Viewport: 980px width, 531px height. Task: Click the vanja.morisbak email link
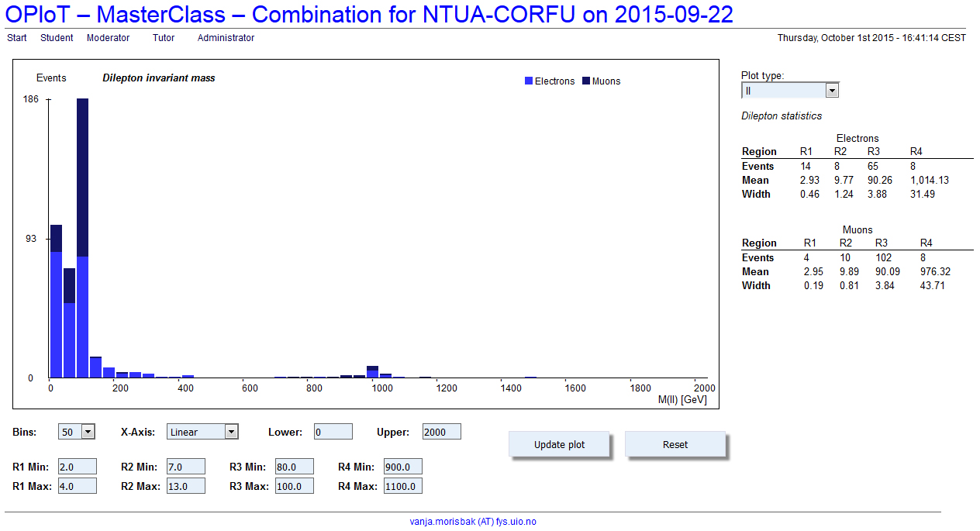(x=473, y=522)
